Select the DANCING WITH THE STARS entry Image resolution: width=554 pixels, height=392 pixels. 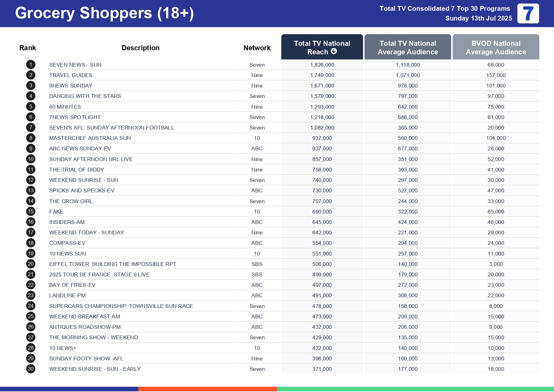pos(85,96)
